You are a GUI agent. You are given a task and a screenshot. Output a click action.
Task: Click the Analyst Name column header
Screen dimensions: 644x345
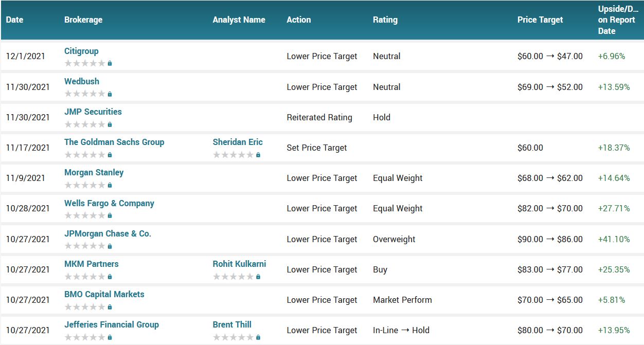click(239, 20)
